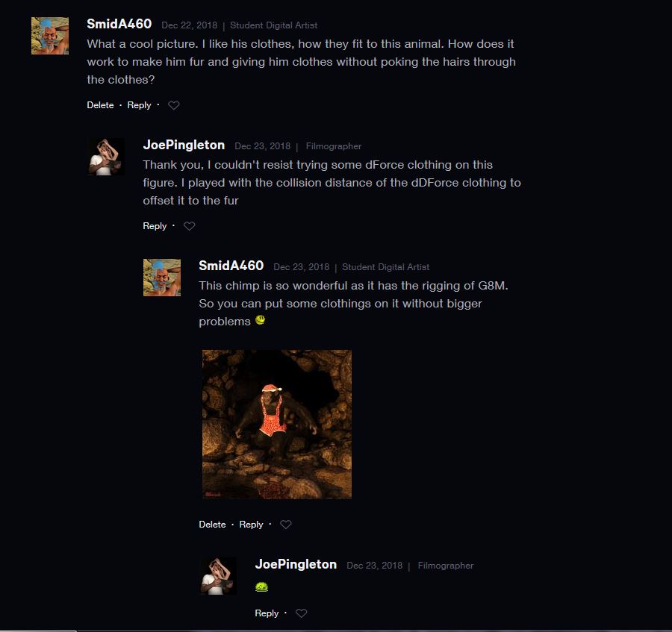Like JoePingleton's dForce clothing reply
This screenshot has height=632, width=672.
point(189,225)
